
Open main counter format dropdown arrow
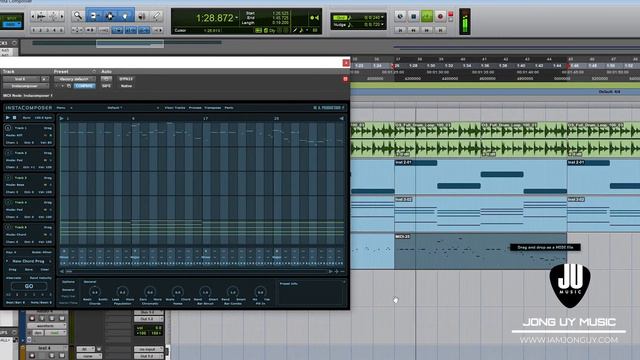click(x=236, y=18)
